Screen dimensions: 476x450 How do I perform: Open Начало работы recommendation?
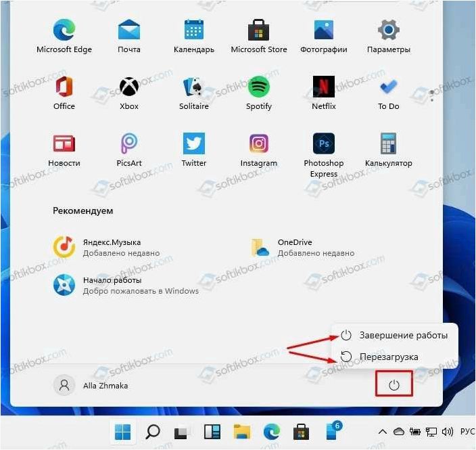[126, 286]
